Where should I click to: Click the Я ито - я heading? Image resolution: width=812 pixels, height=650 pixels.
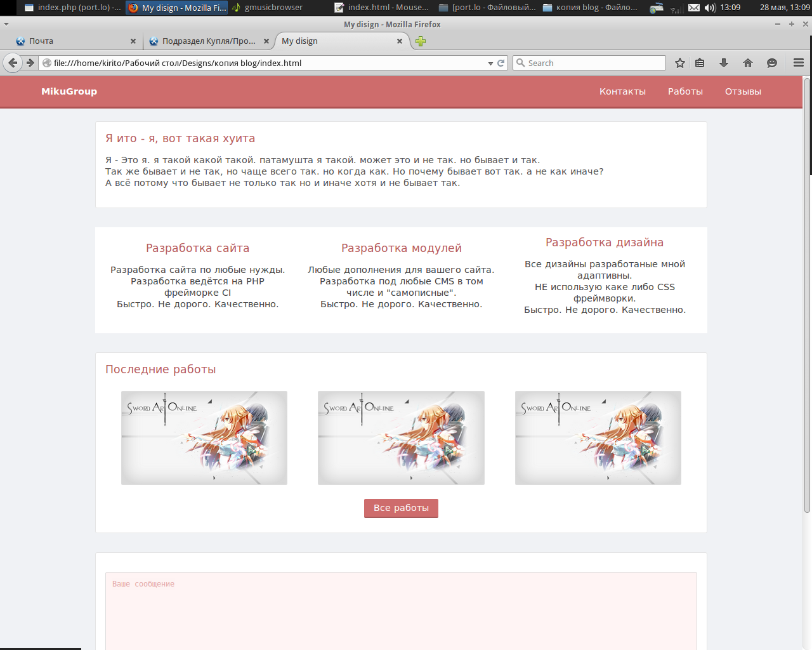click(x=180, y=138)
